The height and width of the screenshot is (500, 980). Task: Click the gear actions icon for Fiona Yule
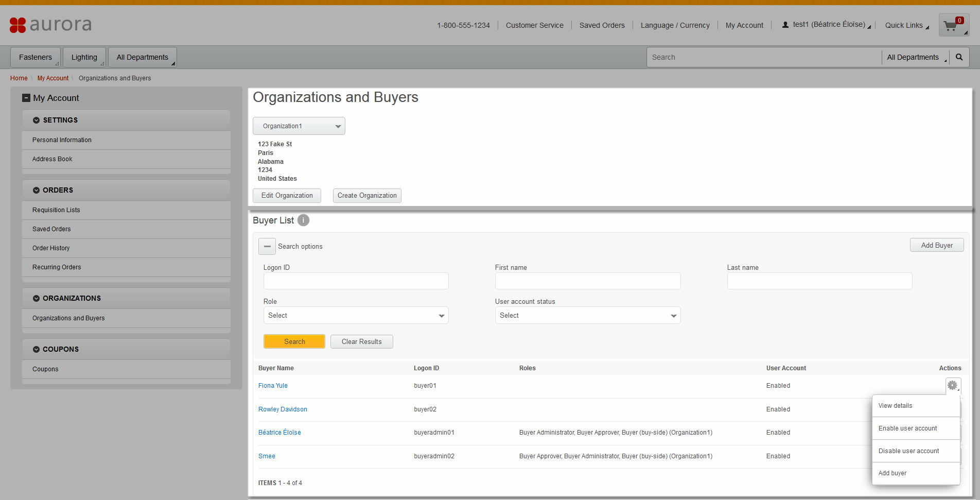(x=953, y=385)
